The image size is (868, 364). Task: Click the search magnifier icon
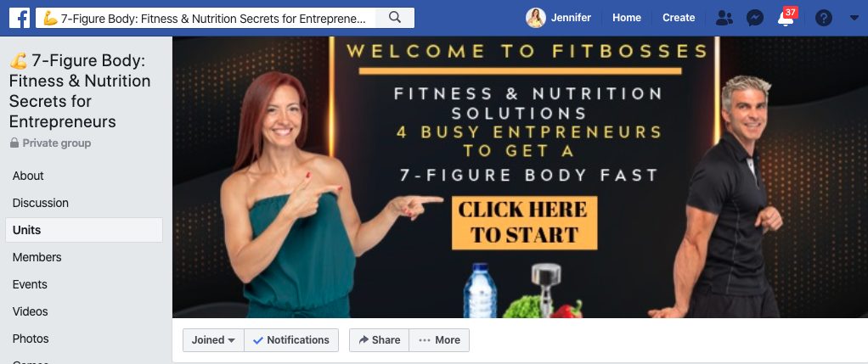click(x=395, y=18)
